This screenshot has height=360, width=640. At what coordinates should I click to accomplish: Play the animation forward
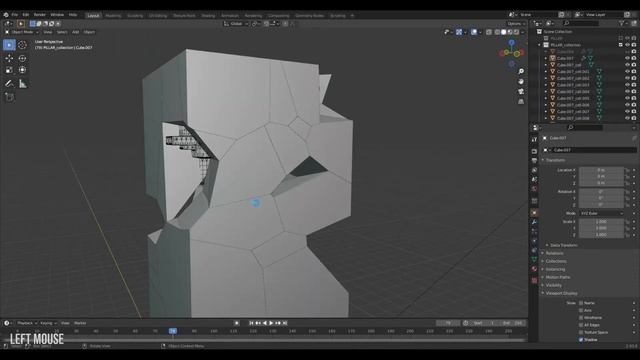271,323
